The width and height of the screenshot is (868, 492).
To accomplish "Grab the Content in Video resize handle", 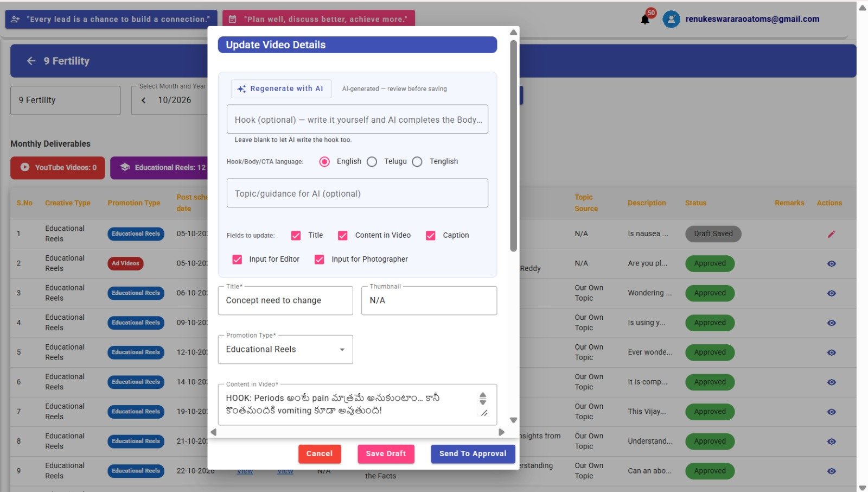I will (484, 414).
